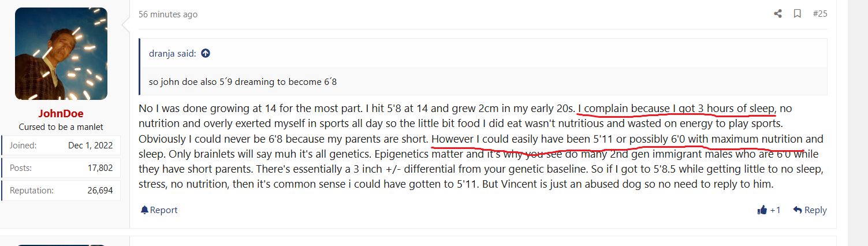Screen dimensions: 868x246
Task: Click the Joined date Dec 1, 2022
Action: tap(90, 146)
